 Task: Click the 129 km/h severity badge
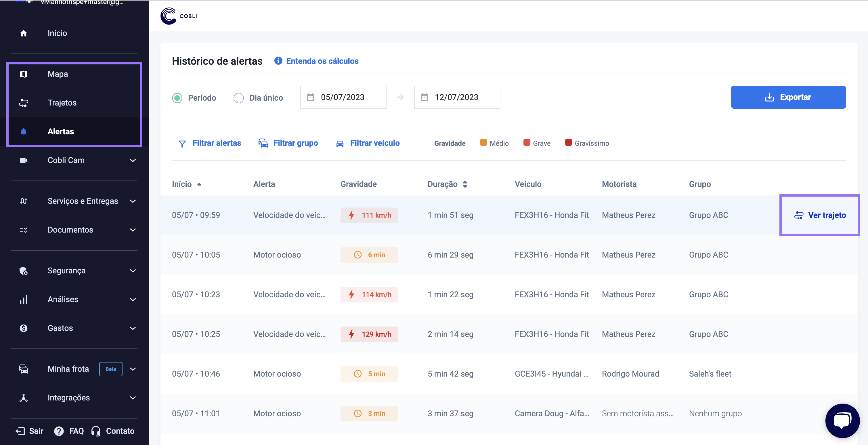tap(369, 335)
